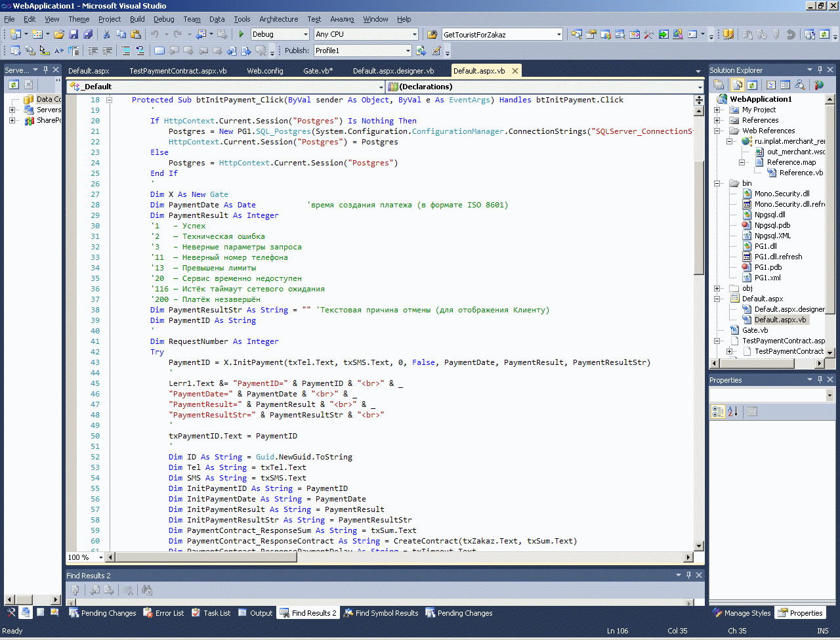Click the Open File folder icon
Screen dimensions: 840x640
(x=59, y=34)
